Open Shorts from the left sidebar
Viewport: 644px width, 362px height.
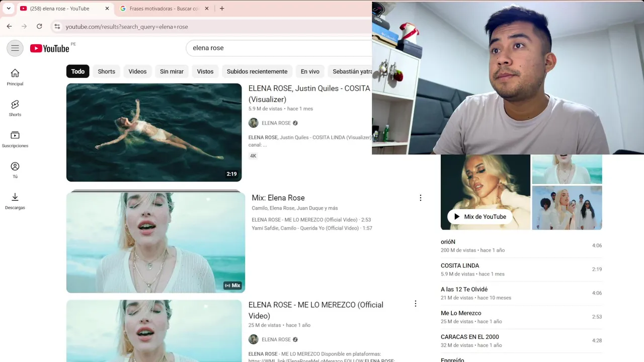(x=15, y=108)
